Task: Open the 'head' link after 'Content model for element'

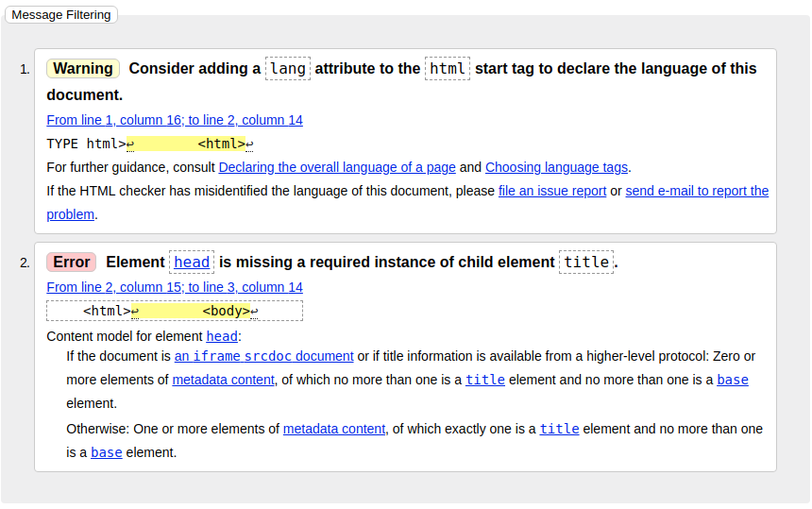Action: (222, 336)
